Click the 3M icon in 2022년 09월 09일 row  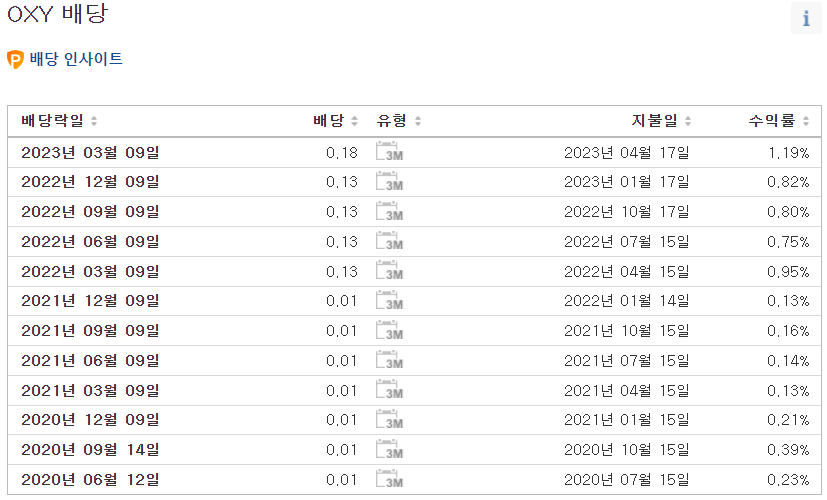pyautogui.click(x=389, y=211)
